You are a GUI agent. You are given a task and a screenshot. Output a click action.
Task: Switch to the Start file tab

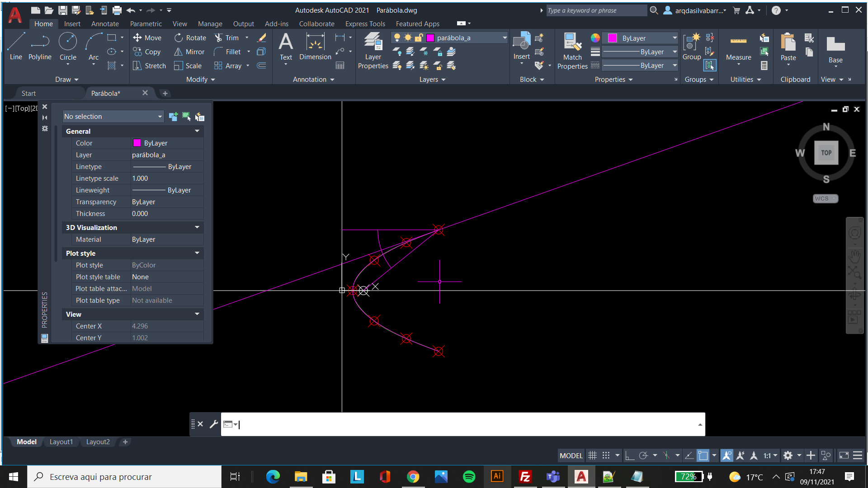(28, 94)
